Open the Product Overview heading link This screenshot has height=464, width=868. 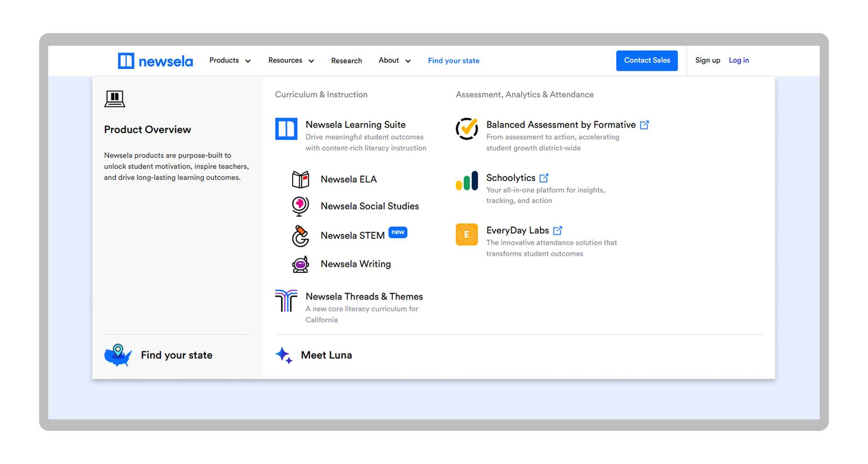point(147,129)
